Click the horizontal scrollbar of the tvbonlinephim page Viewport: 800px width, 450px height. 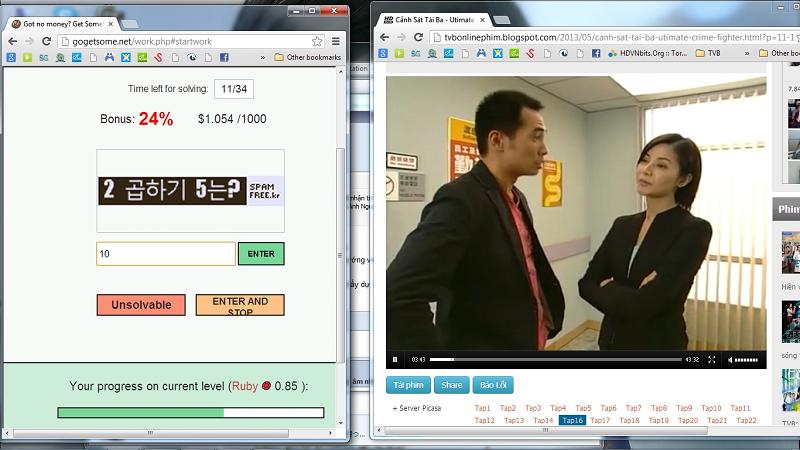click(x=546, y=430)
